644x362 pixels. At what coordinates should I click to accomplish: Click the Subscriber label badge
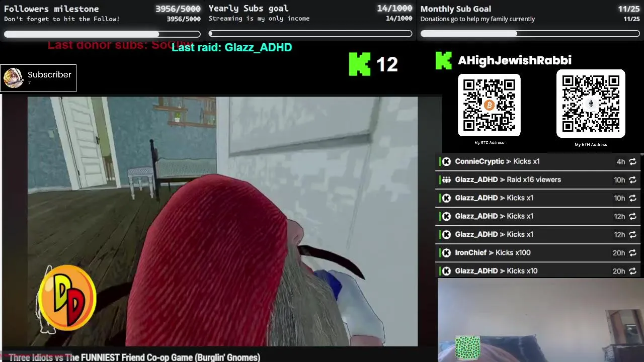tap(38, 78)
